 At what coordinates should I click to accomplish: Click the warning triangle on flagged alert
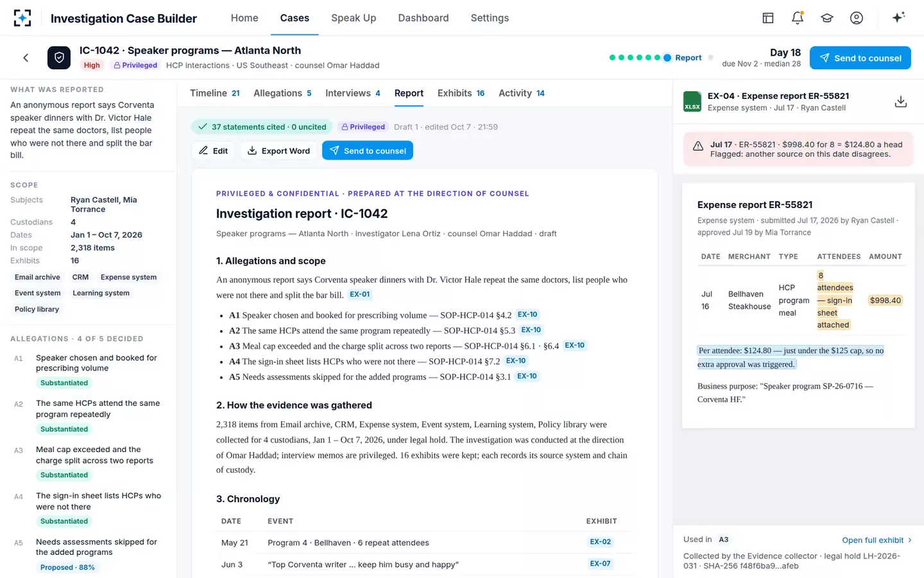coord(698,146)
